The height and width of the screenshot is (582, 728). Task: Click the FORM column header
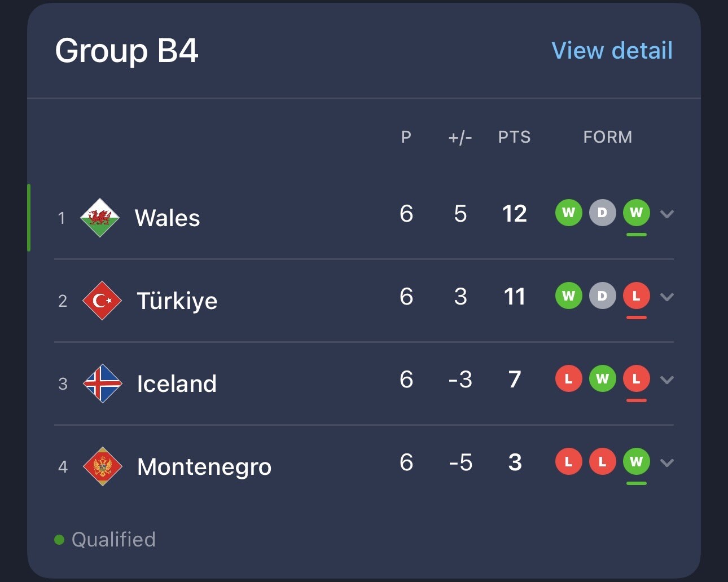point(607,137)
